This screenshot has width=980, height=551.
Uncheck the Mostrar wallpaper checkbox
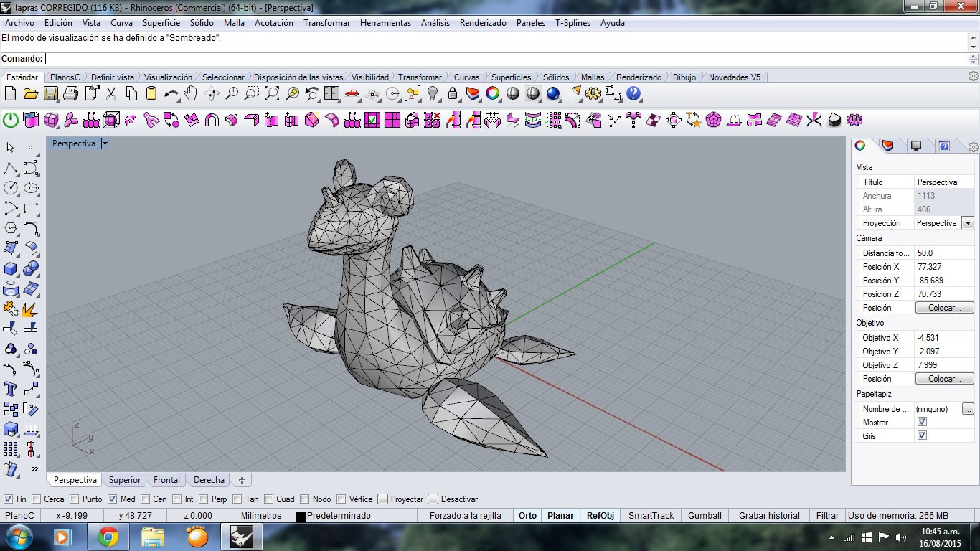click(923, 422)
